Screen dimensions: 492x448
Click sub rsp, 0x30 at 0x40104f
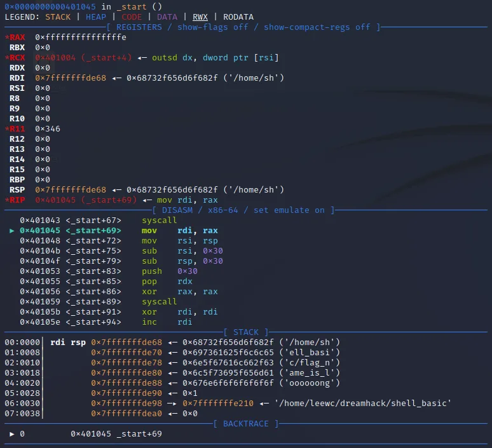(121, 261)
